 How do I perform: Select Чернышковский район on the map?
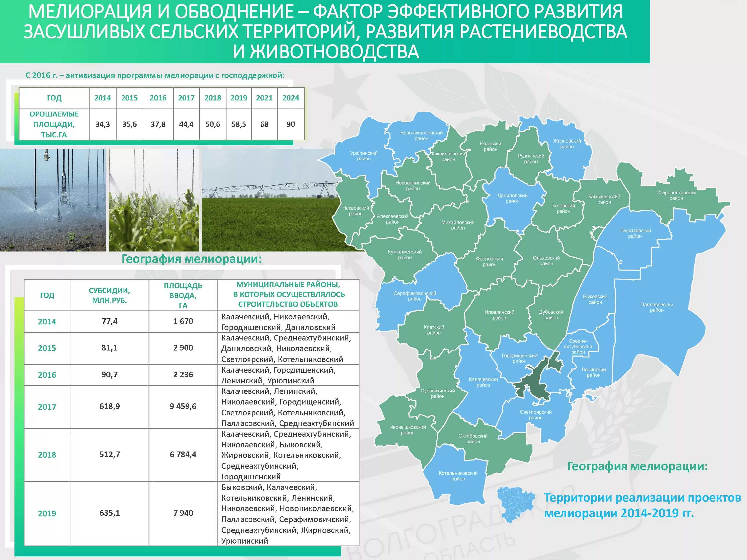coord(408,429)
